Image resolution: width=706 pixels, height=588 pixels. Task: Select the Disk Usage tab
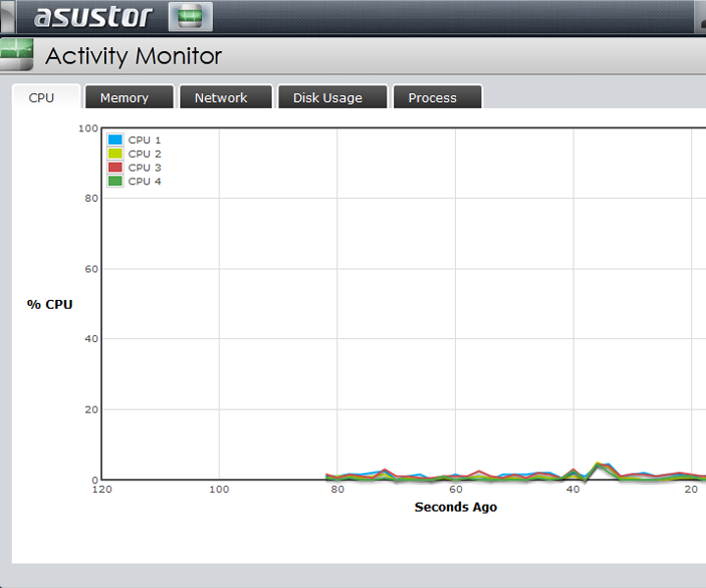pyautogui.click(x=328, y=97)
